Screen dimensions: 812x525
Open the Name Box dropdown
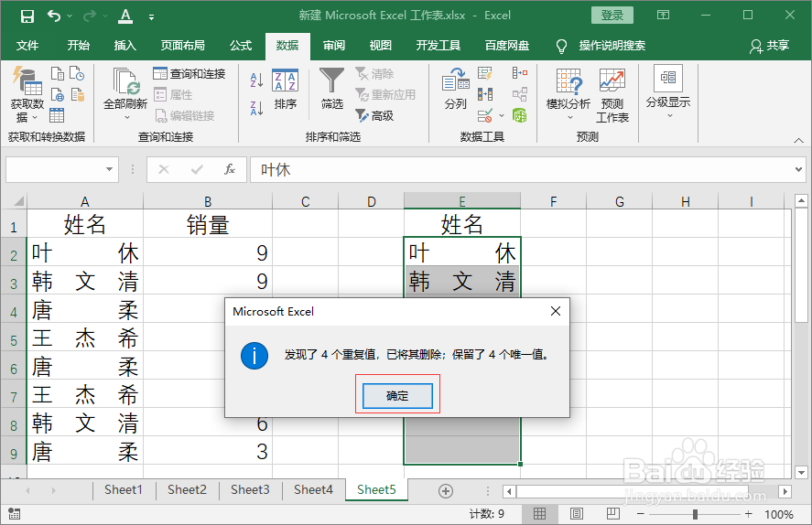(109, 169)
